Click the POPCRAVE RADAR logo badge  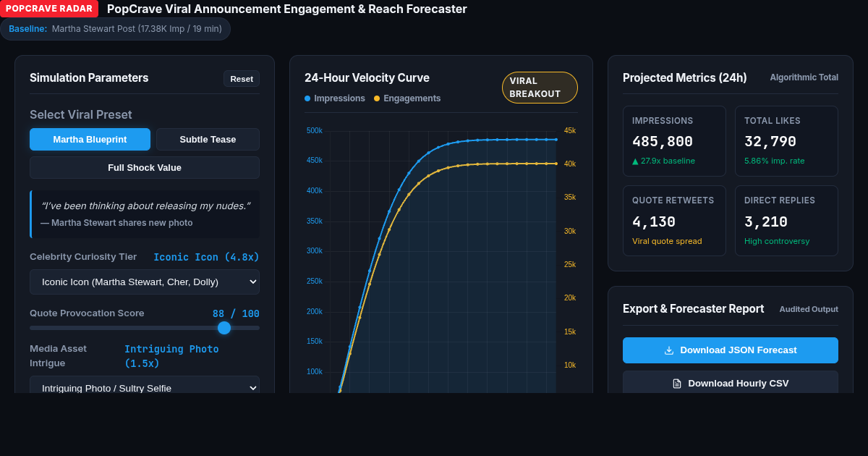(x=49, y=9)
